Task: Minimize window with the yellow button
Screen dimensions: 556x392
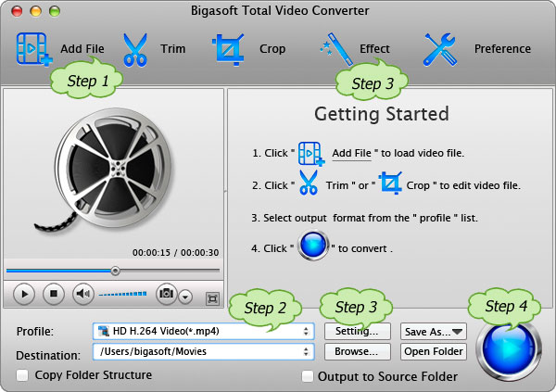Action: (35, 11)
